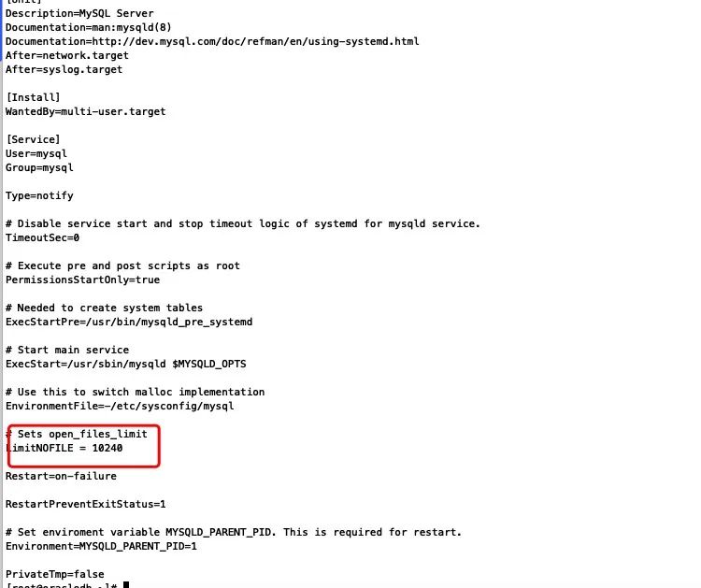Click the Group=mysql line
Screen dimensions: 701x588
pos(39,167)
